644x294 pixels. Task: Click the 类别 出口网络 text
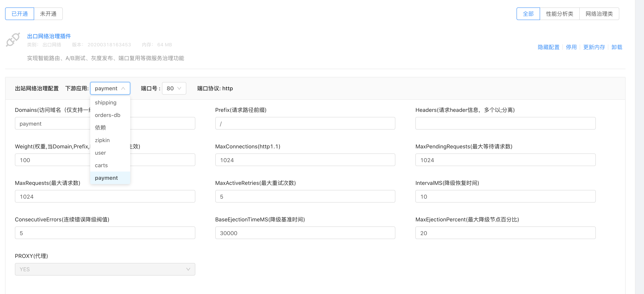[44, 45]
